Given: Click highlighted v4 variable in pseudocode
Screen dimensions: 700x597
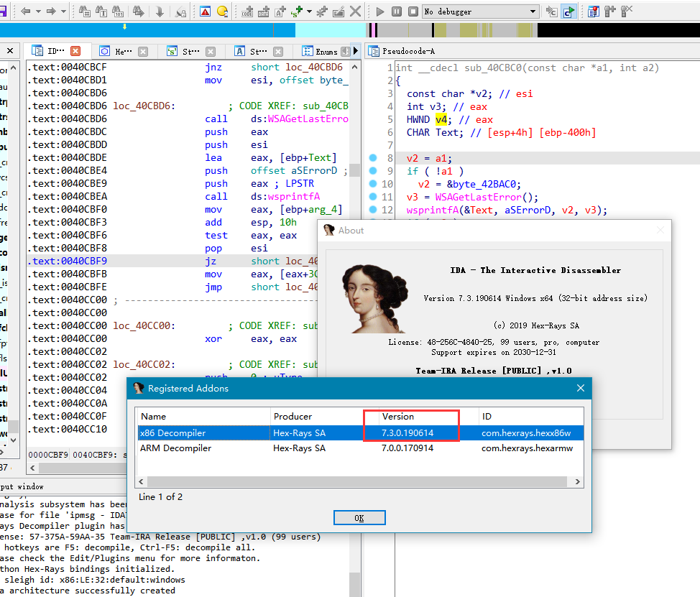Looking at the screenshot, I should point(441,119).
